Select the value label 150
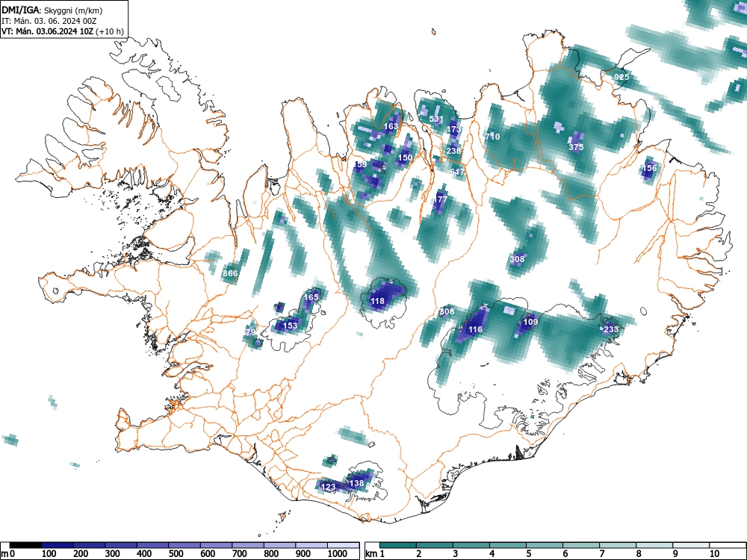Viewport: 747px width, 560px height. (x=405, y=158)
